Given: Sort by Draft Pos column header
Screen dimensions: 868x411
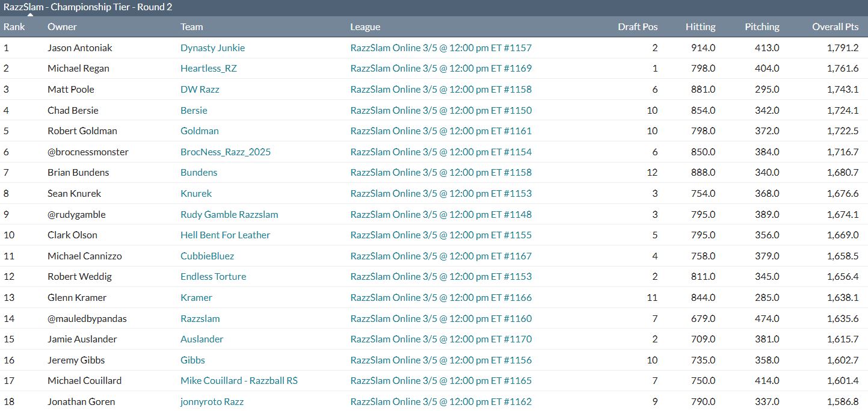Looking at the screenshot, I should (638, 26).
